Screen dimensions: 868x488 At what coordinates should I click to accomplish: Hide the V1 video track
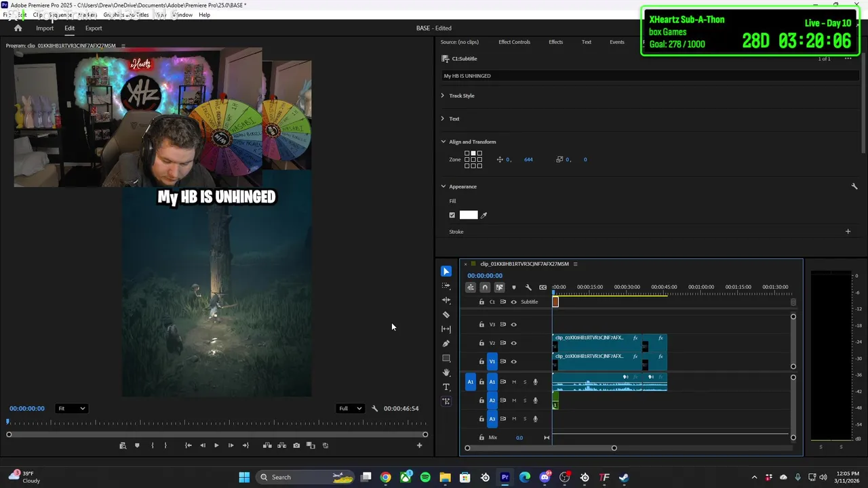513,361
